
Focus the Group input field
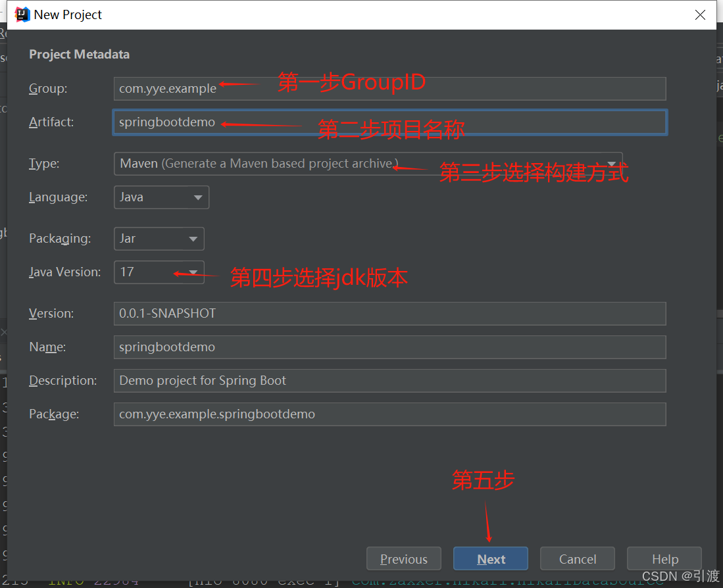click(389, 89)
